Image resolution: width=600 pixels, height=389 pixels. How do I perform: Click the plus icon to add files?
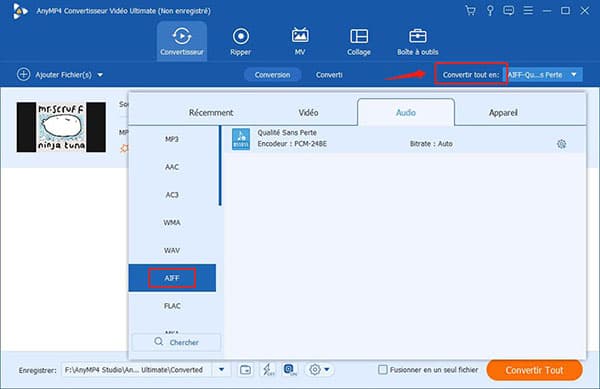coord(23,74)
